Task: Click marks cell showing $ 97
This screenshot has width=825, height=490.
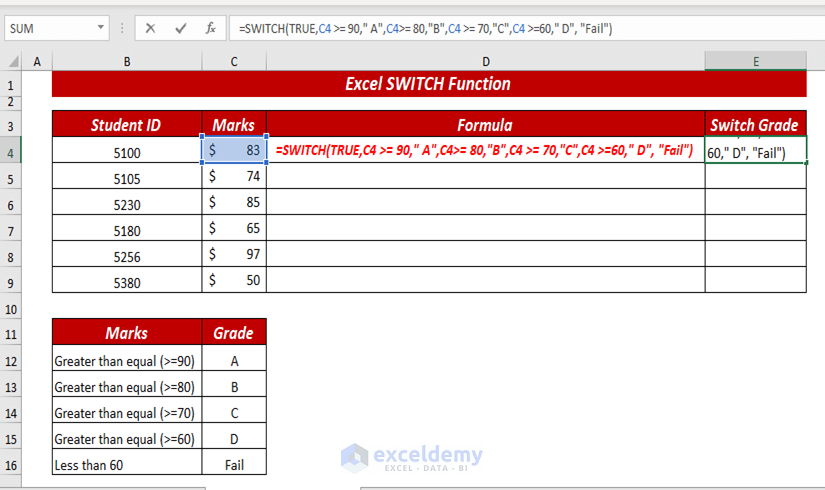Action: click(x=234, y=254)
